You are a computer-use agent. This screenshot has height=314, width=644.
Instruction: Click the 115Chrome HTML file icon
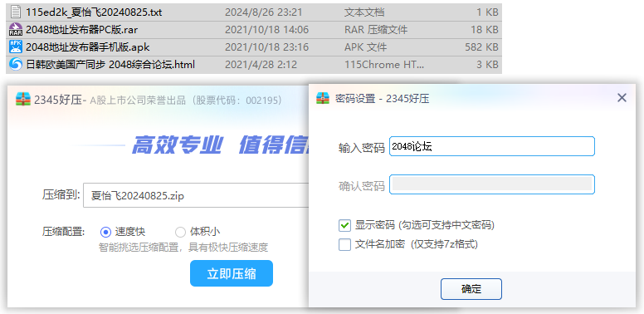coord(16,65)
